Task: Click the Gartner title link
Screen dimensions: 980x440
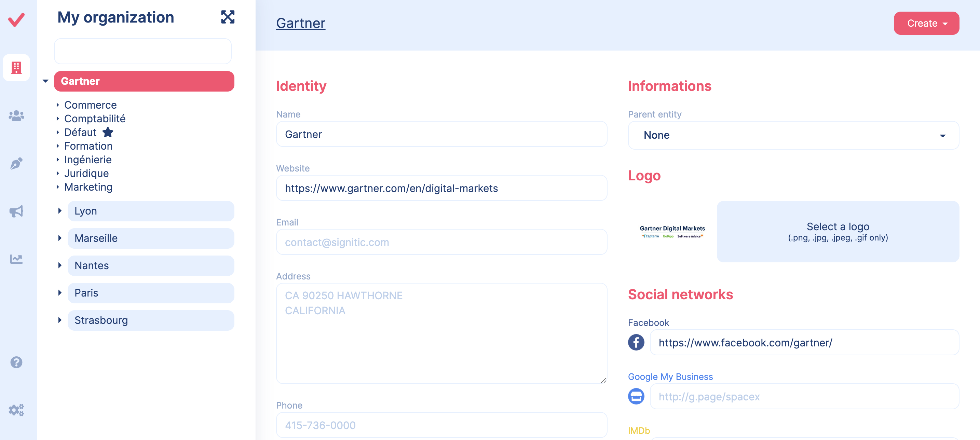Action: tap(301, 23)
